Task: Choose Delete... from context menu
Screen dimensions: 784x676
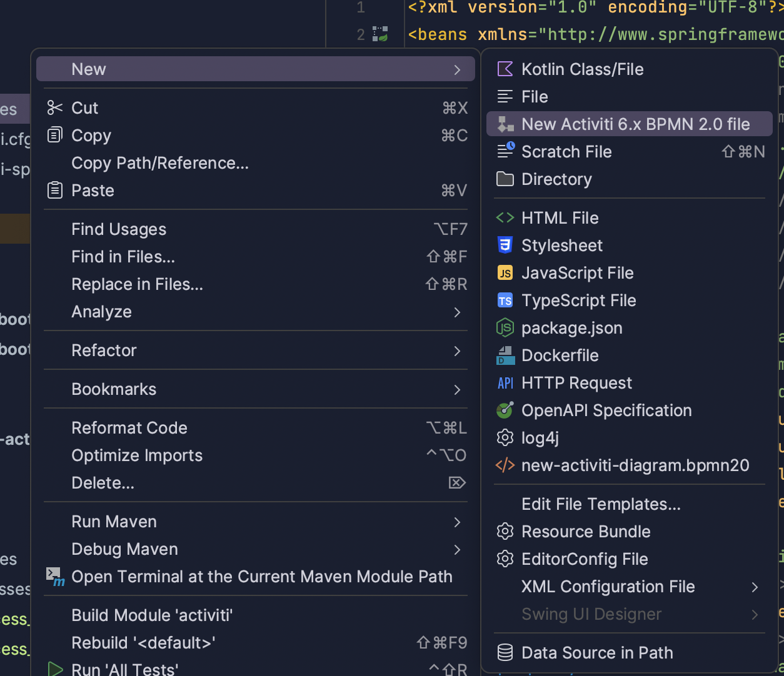Action: point(256,483)
